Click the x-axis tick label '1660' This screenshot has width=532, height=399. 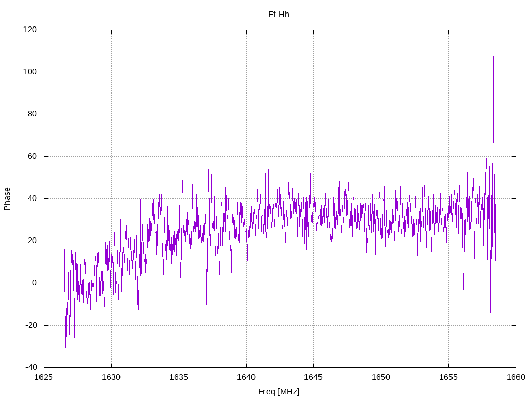point(516,377)
